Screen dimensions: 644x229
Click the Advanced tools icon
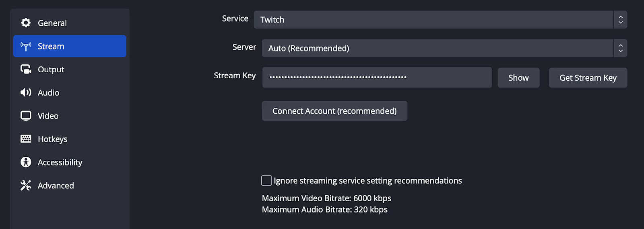[x=26, y=185]
